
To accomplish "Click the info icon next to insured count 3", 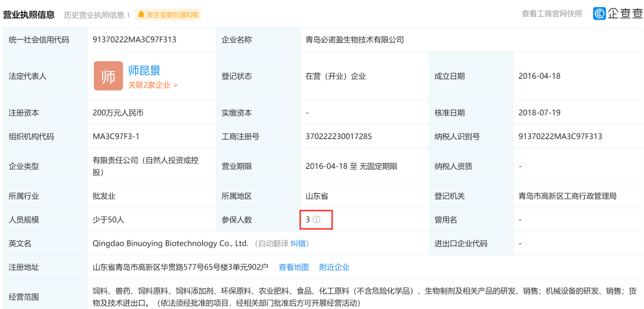I will point(316,220).
